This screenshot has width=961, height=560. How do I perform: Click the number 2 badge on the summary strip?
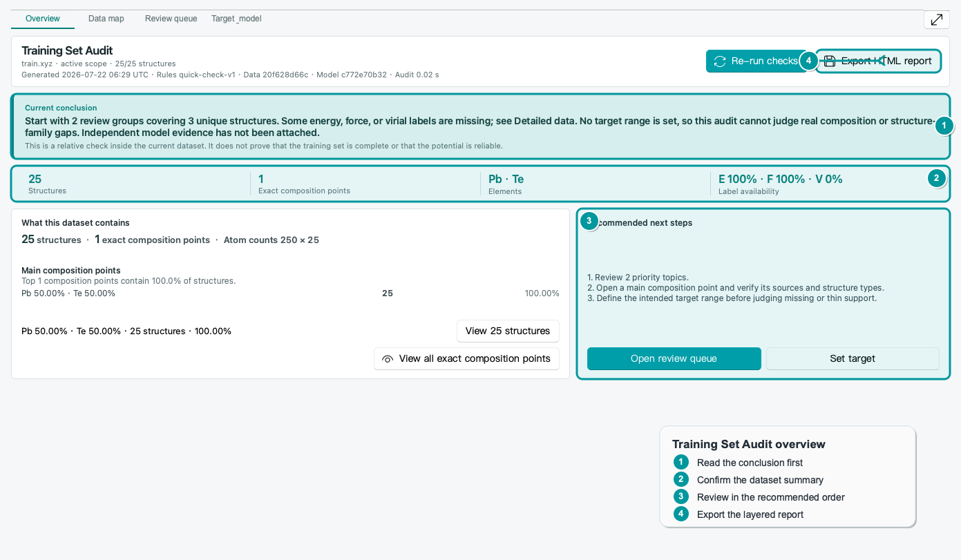pyautogui.click(x=936, y=178)
